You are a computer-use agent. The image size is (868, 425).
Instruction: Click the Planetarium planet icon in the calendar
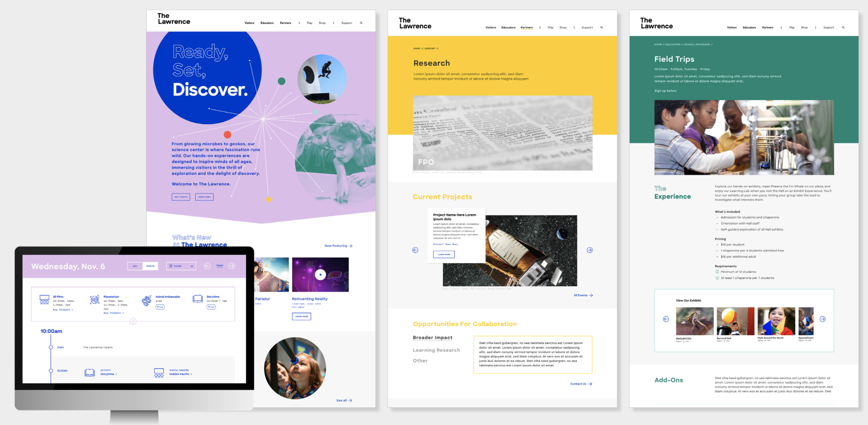point(94,300)
